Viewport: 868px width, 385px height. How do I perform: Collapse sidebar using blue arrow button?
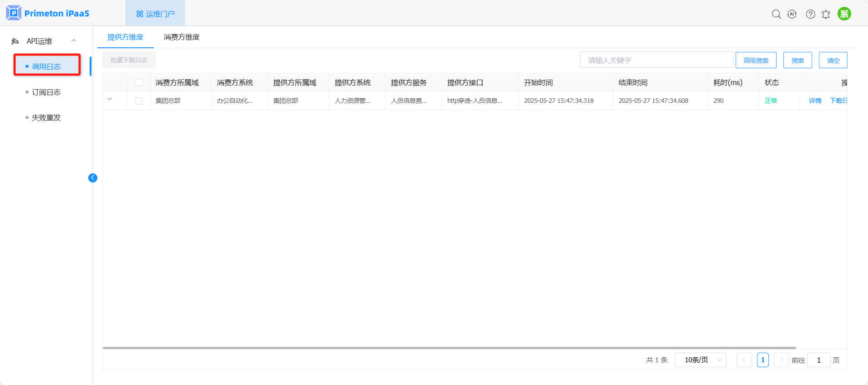93,178
